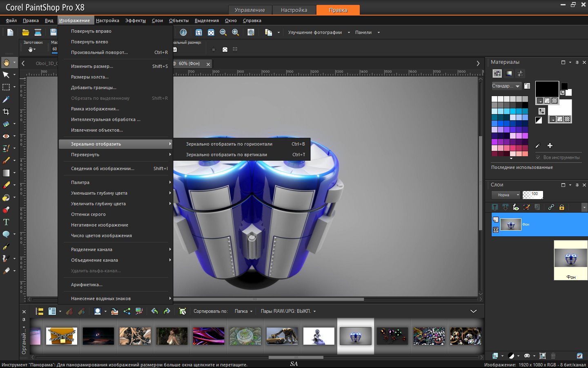This screenshot has width=588, height=368.
Task: Choose Арифметика... menu item
Action: [116, 285]
